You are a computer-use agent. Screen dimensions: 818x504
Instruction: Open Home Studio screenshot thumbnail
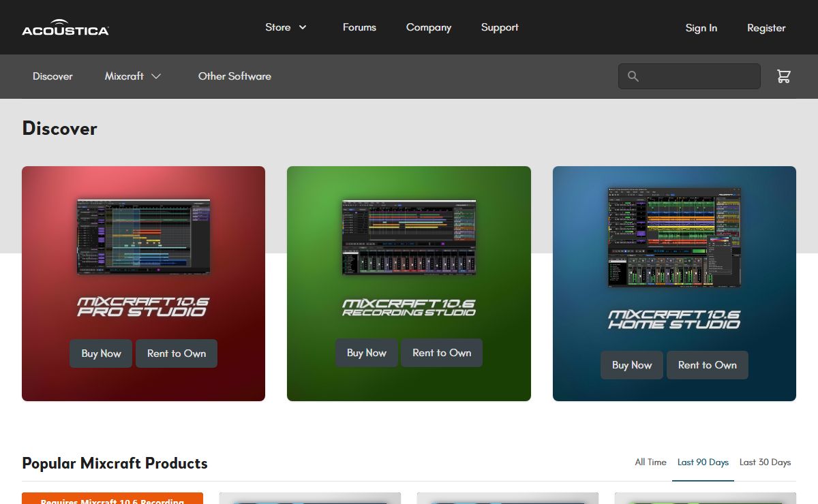(674, 237)
